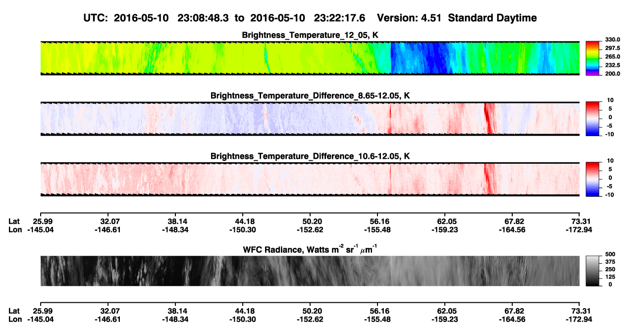Click longitude -172.94 on the bottom axis
Screen dimensions: 644x330
pyautogui.click(x=580, y=319)
